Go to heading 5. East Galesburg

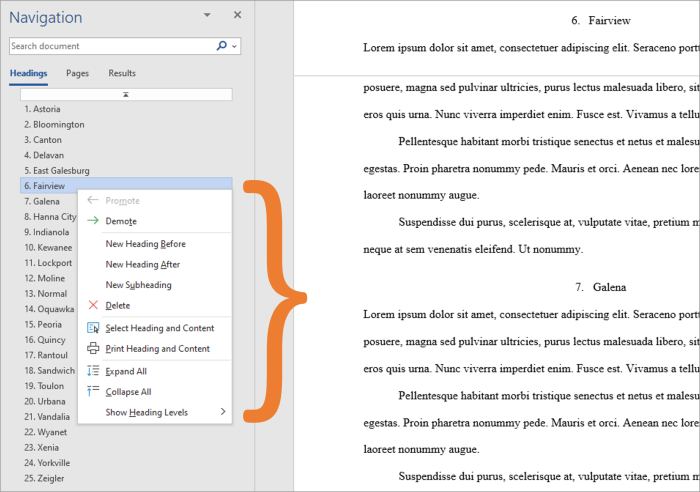coord(57,171)
